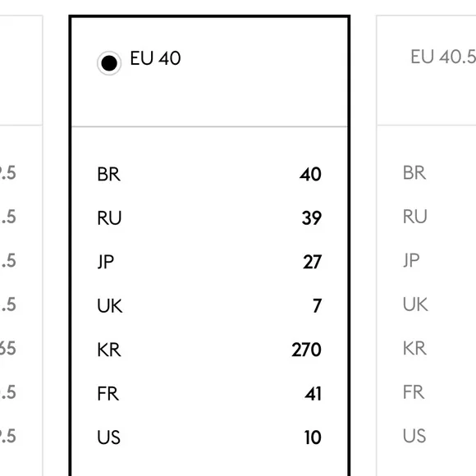Viewport: 476px width, 476px height.
Task: Click the US 10 size value
Action: (x=313, y=437)
